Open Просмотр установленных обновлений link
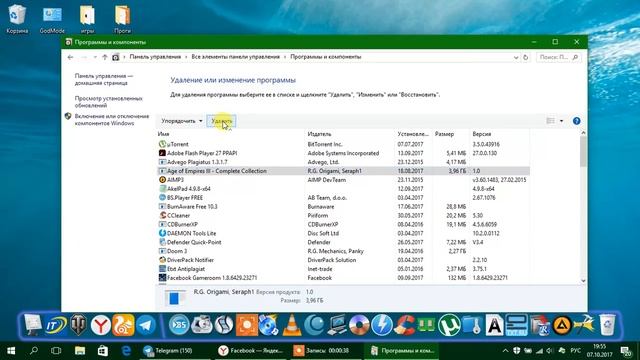 tap(109, 102)
